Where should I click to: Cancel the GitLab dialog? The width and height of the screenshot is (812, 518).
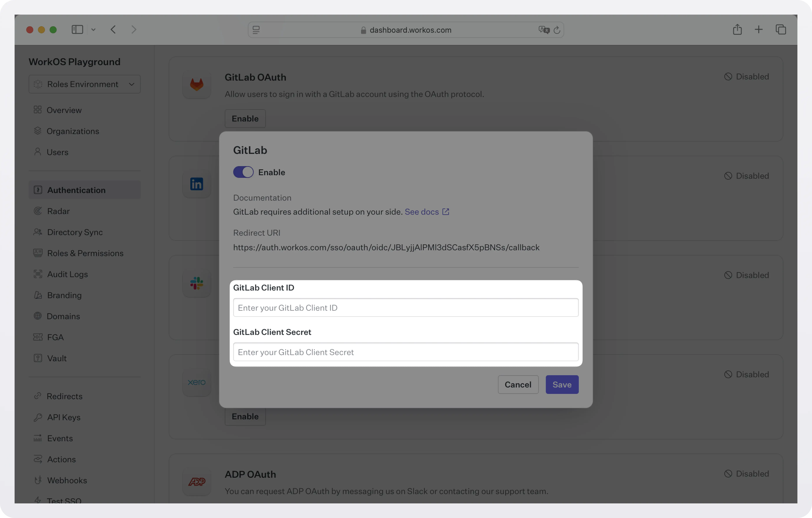(518, 384)
